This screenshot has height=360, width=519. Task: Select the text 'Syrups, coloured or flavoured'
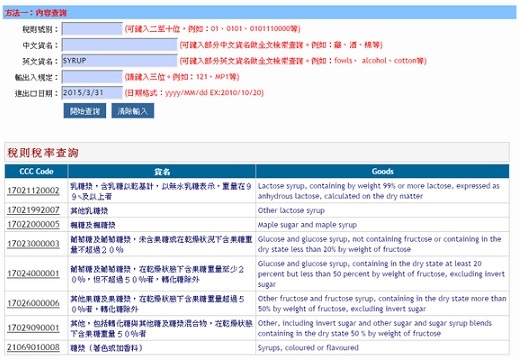(x=308, y=348)
